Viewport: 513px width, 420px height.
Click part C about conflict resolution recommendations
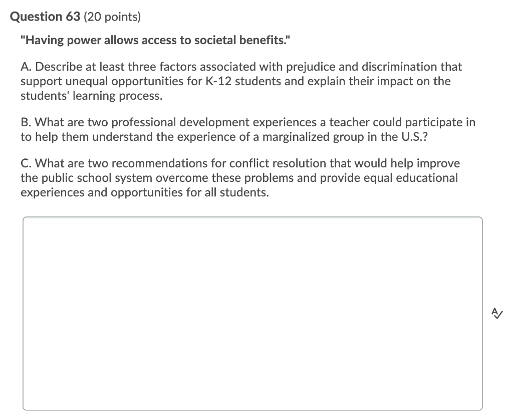tap(239, 177)
